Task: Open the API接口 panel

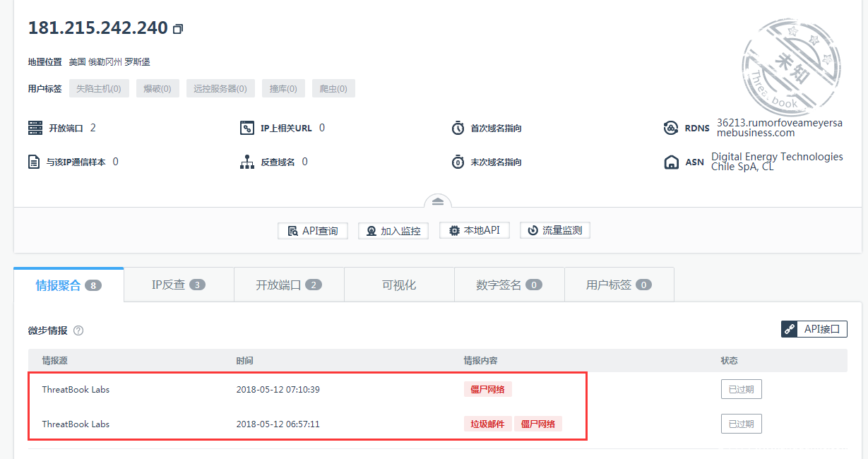Action: coord(814,328)
